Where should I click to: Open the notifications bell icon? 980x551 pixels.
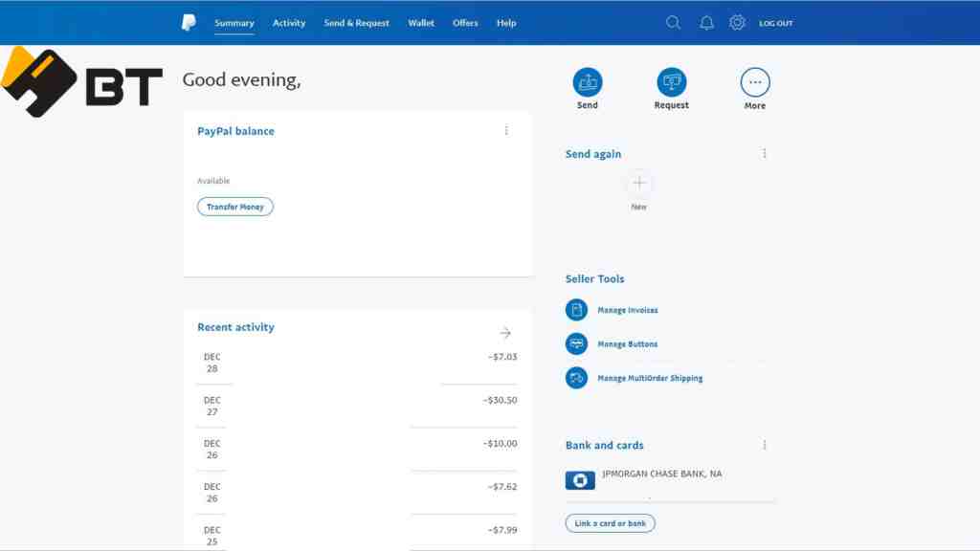706,23
